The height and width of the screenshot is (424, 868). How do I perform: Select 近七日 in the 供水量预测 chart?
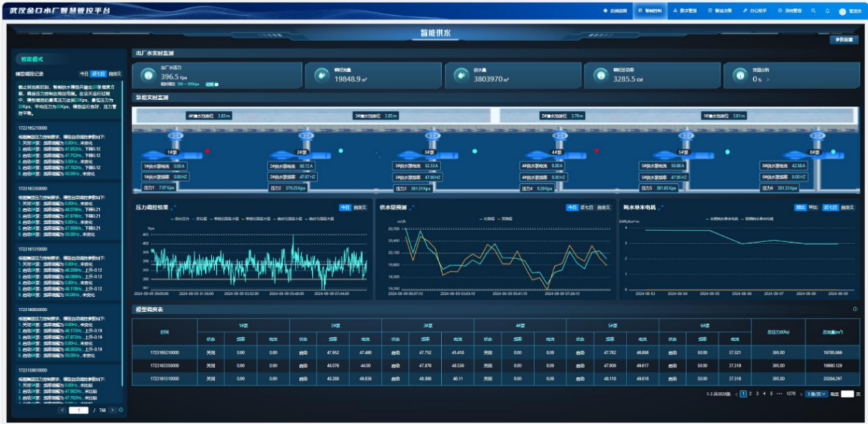[x=587, y=208]
